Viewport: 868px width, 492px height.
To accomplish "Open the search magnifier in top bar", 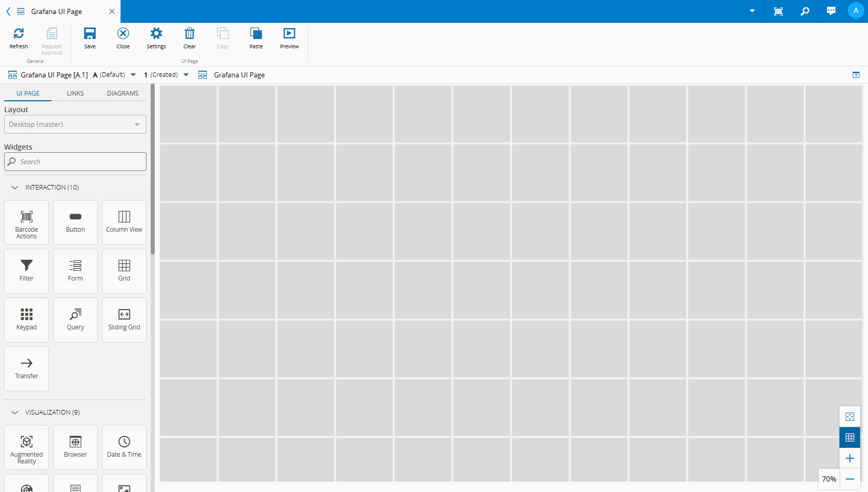I will tap(805, 11).
